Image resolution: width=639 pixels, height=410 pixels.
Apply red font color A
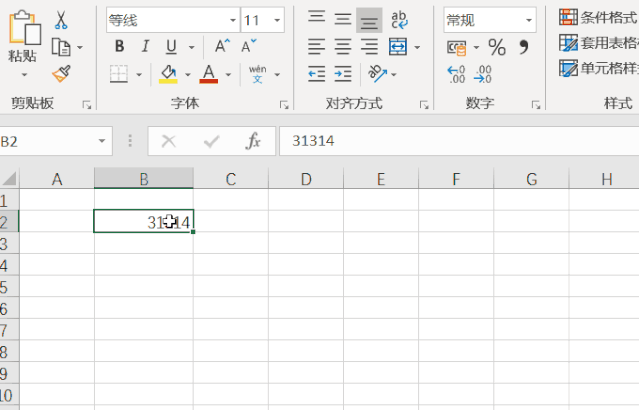point(209,74)
